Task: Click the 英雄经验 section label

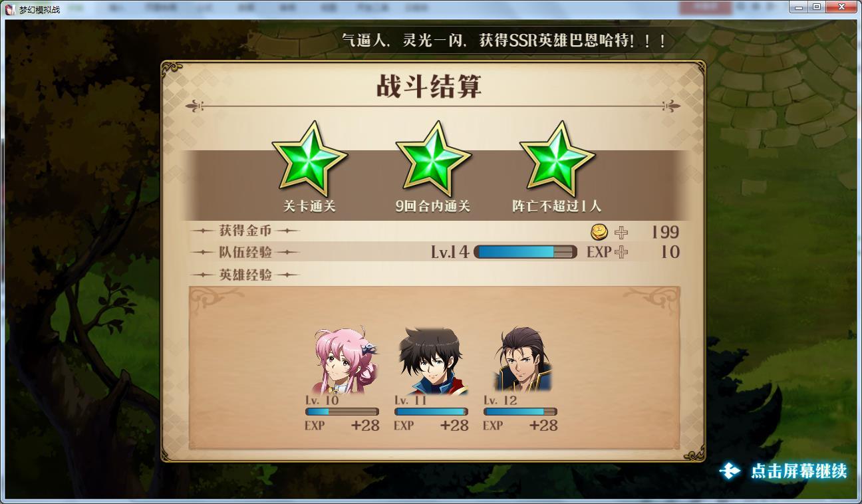Action: [245, 275]
